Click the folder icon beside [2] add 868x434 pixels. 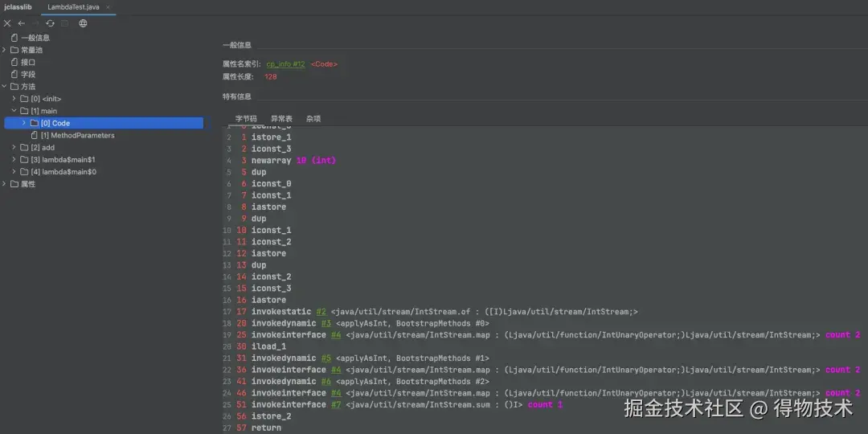(24, 147)
